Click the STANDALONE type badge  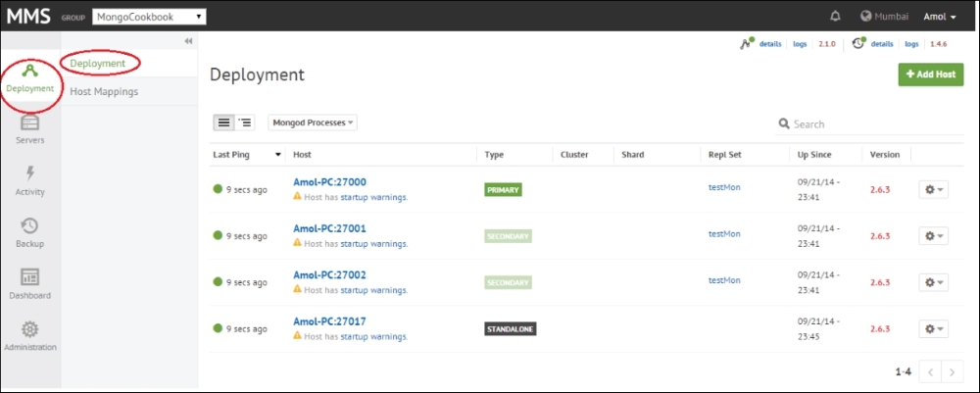coord(510,328)
